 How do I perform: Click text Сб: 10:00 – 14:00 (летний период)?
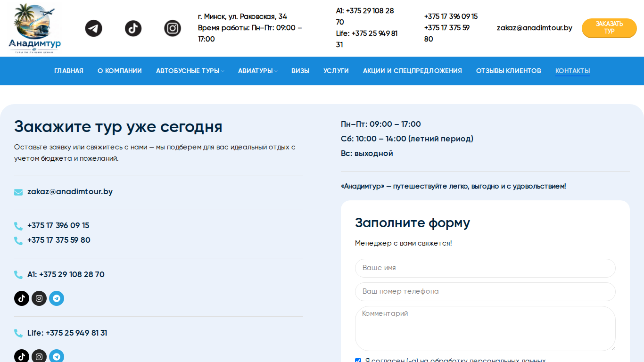pos(407,139)
